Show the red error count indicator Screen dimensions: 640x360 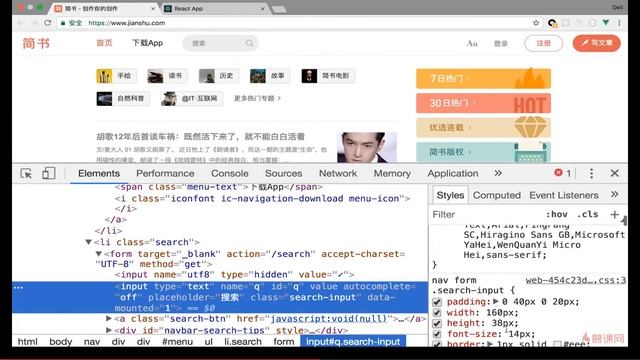click(x=562, y=173)
